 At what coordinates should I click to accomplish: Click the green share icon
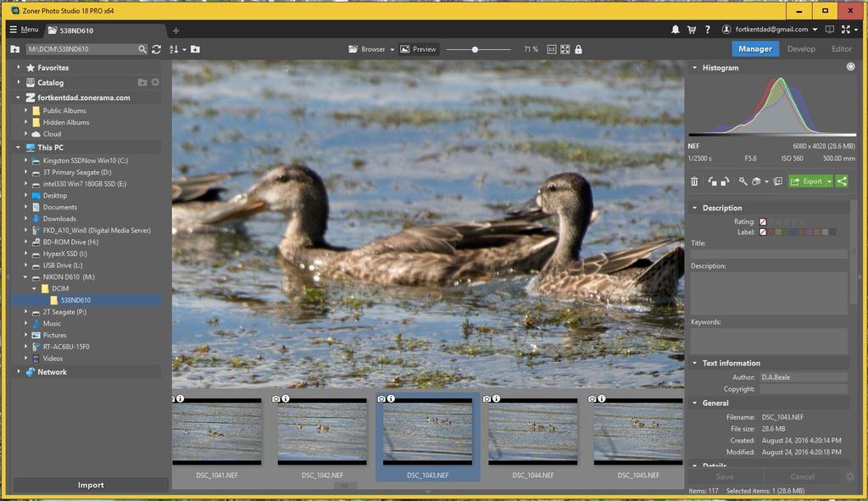tap(842, 181)
